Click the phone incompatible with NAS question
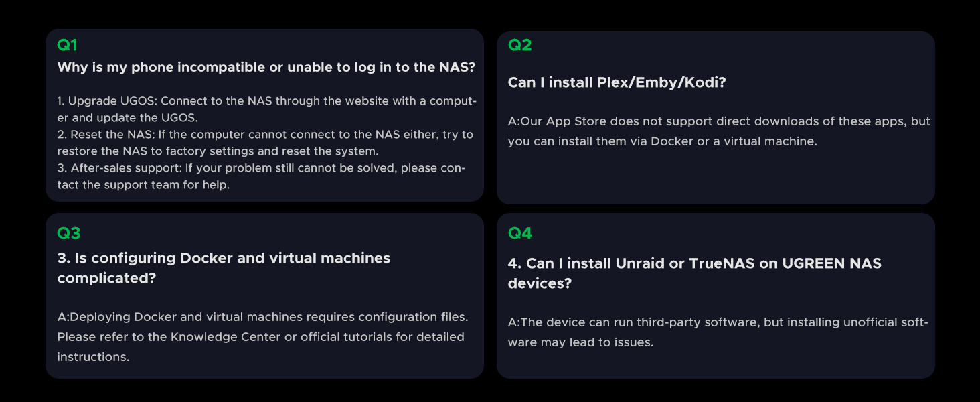 [x=266, y=68]
